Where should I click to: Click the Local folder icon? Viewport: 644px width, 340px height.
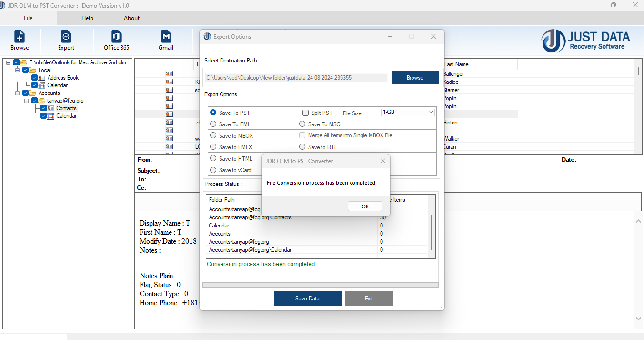[33, 70]
